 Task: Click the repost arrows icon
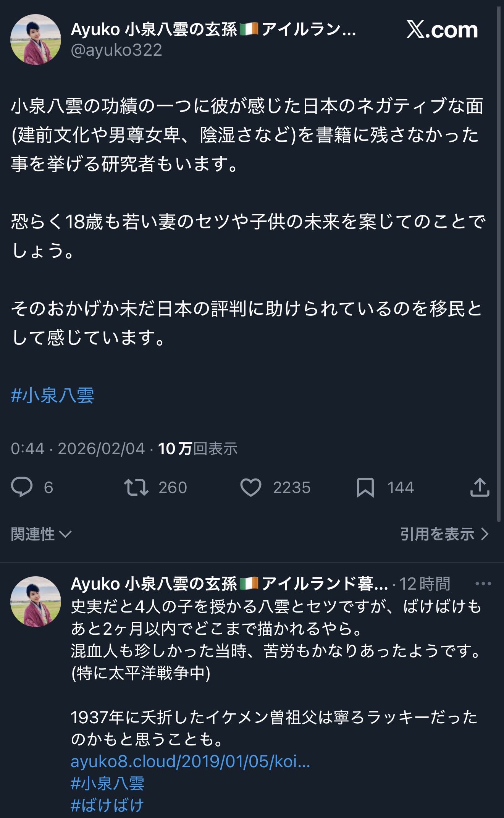(x=136, y=487)
